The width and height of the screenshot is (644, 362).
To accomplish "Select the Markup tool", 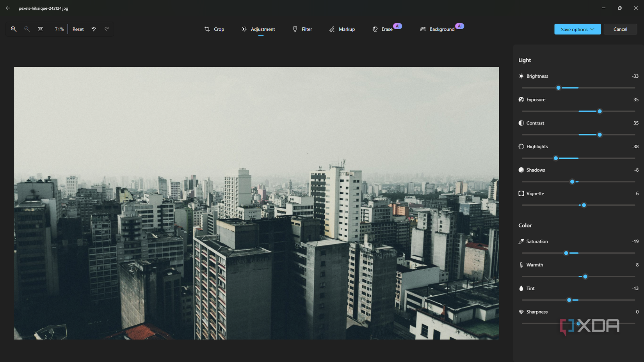I will click(342, 29).
